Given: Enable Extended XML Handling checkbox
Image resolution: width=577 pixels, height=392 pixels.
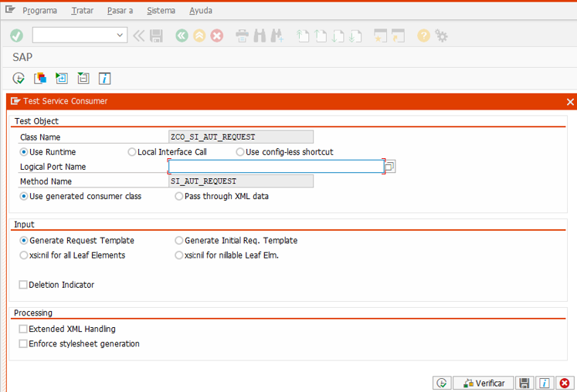Looking at the screenshot, I should point(23,329).
